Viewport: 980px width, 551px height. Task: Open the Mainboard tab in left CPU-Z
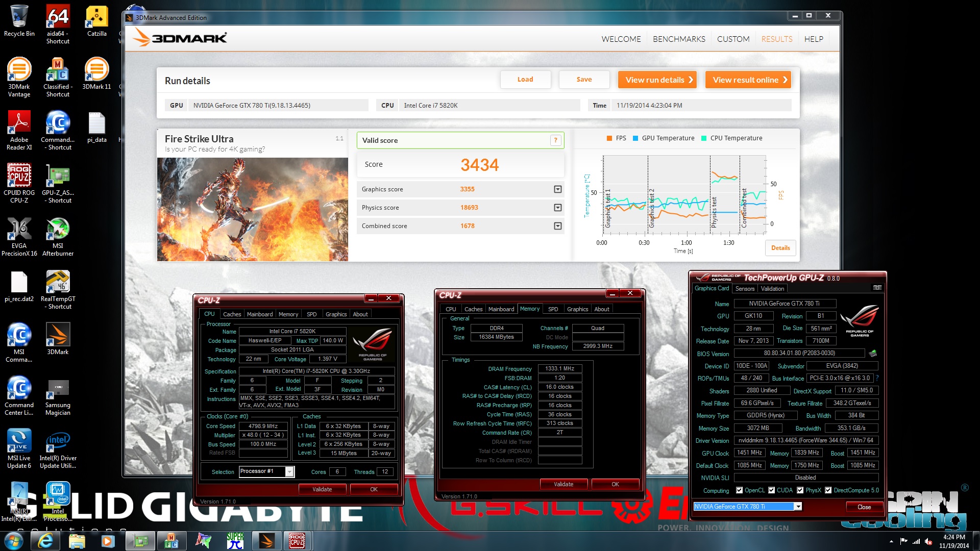coord(260,314)
